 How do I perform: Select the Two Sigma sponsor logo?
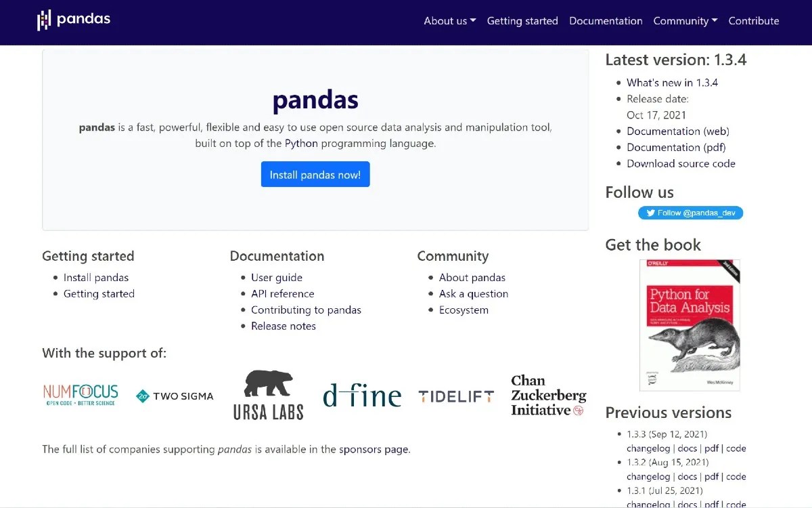pos(174,396)
